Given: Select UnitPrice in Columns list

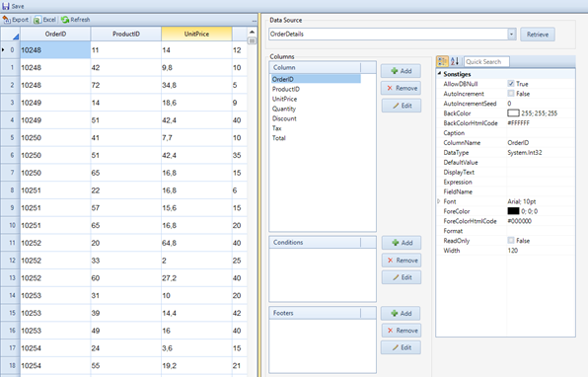Looking at the screenshot, I should click(284, 99).
